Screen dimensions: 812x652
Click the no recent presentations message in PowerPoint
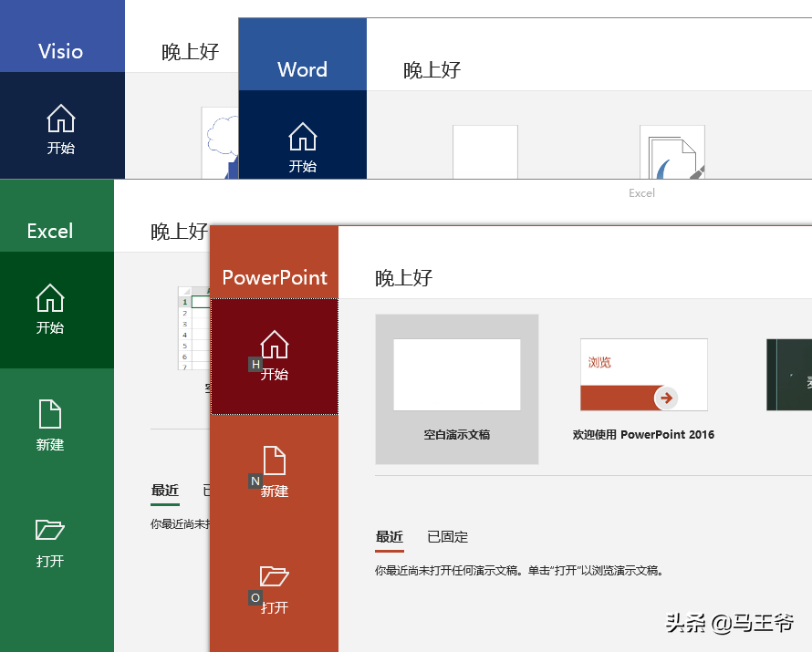519,571
